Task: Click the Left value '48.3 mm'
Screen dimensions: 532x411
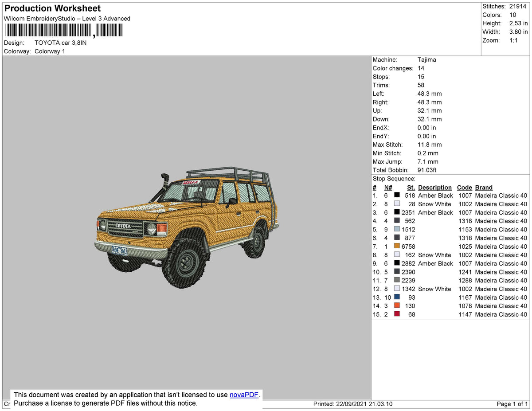Action: tap(430, 94)
